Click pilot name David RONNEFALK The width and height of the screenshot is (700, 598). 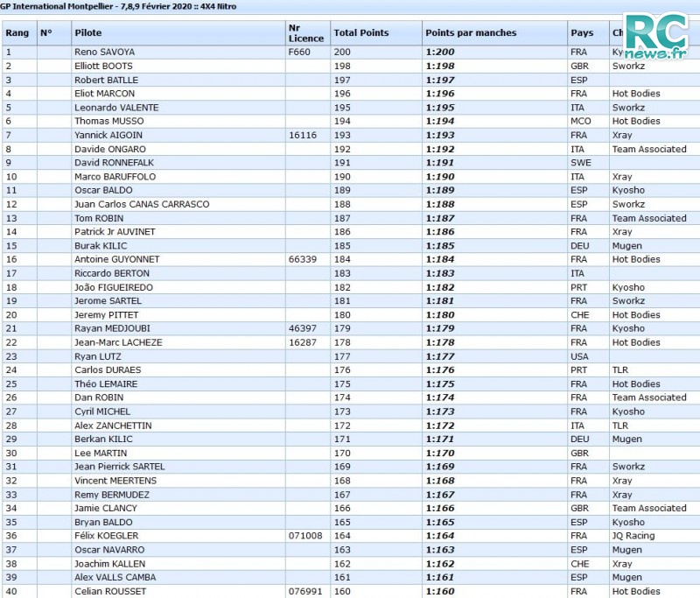click(x=114, y=163)
